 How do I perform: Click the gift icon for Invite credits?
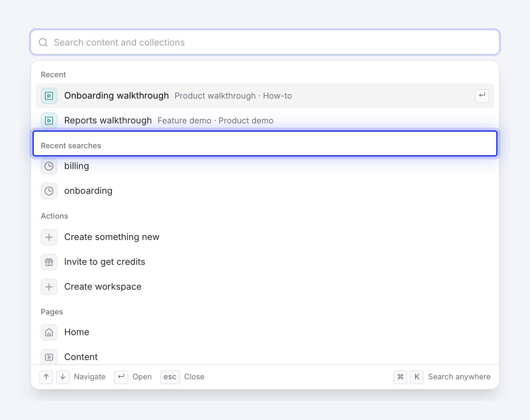[49, 262]
